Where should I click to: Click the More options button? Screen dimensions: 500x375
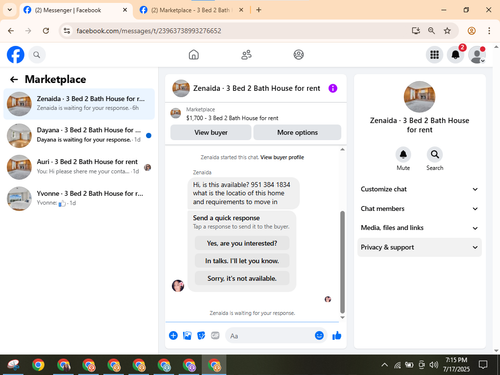click(297, 132)
